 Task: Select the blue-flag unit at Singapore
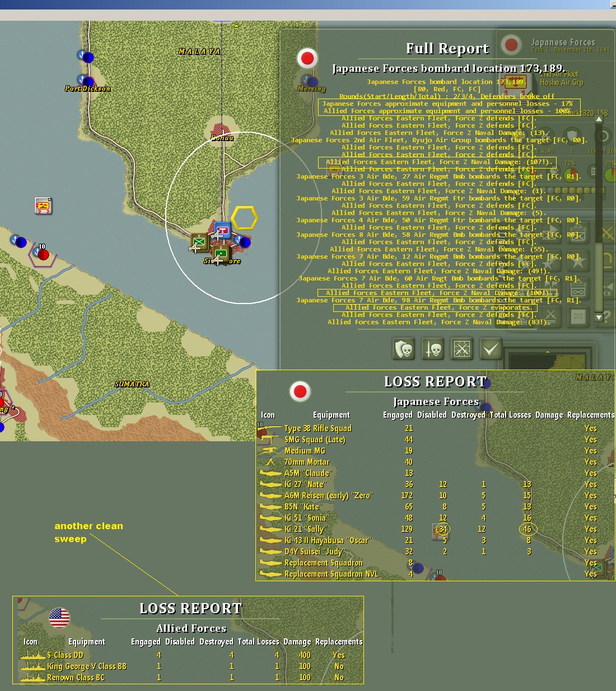(x=222, y=230)
